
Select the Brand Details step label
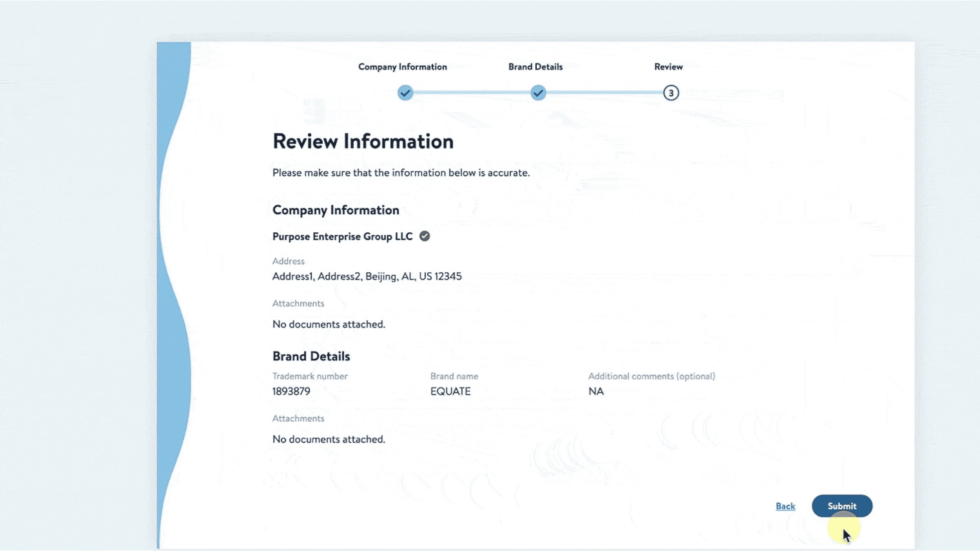tap(535, 67)
